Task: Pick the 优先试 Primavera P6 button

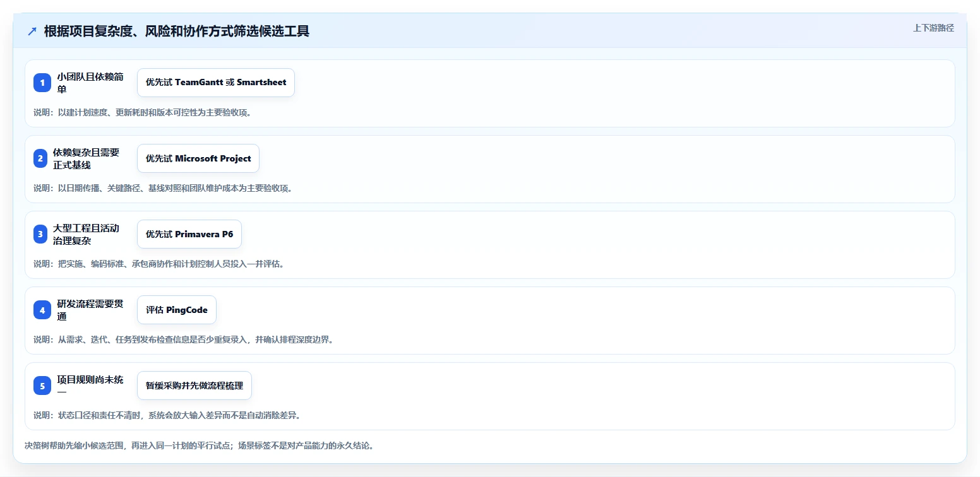Action: (189, 234)
